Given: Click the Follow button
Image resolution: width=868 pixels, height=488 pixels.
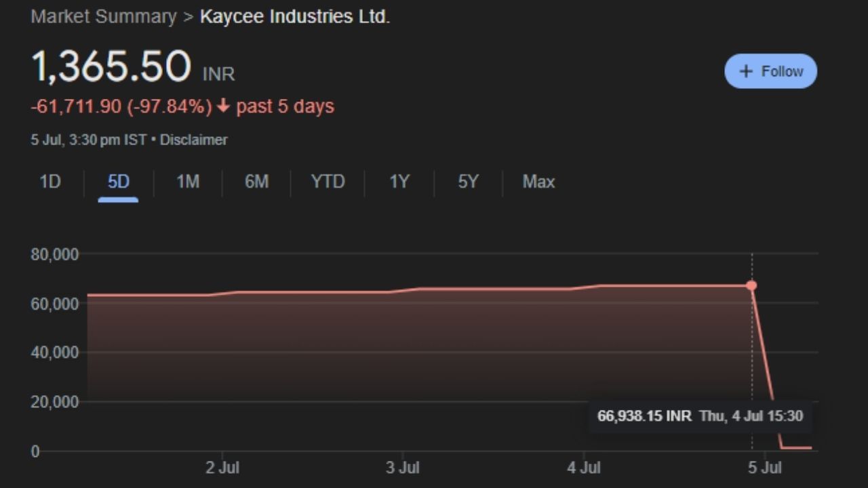Looking at the screenshot, I should point(770,71).
